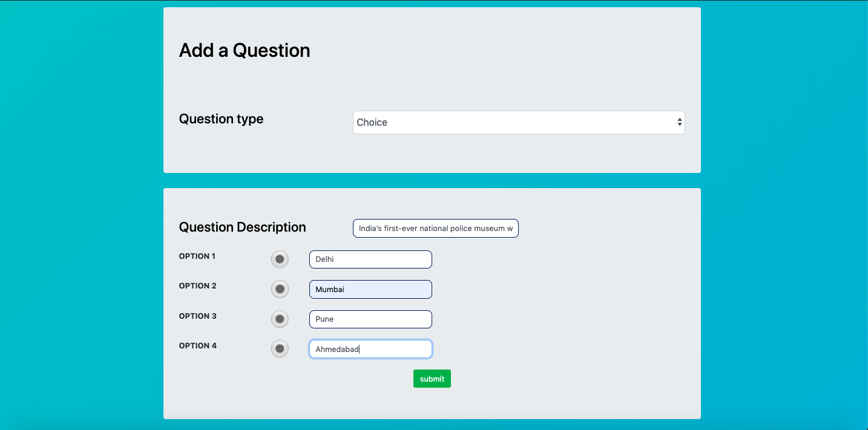
Task: Select the Option 3 radio button
Action: [280, 319]
